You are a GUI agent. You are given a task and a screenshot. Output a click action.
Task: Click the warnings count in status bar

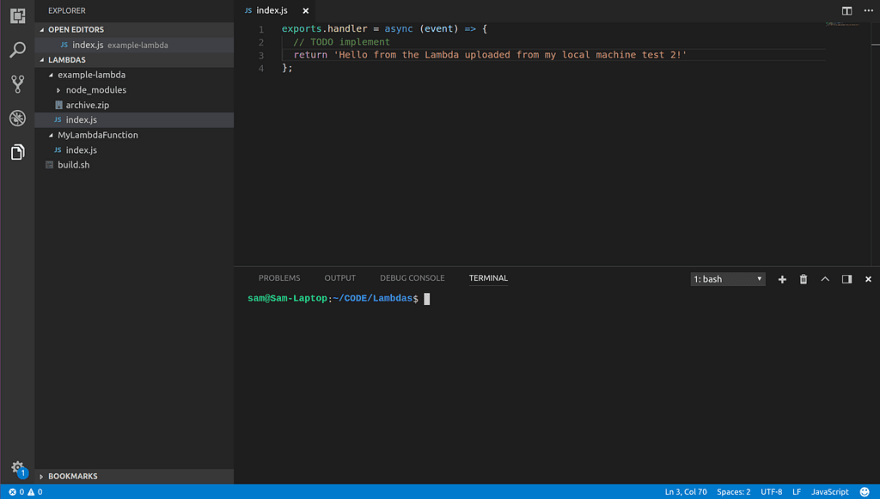35,492
